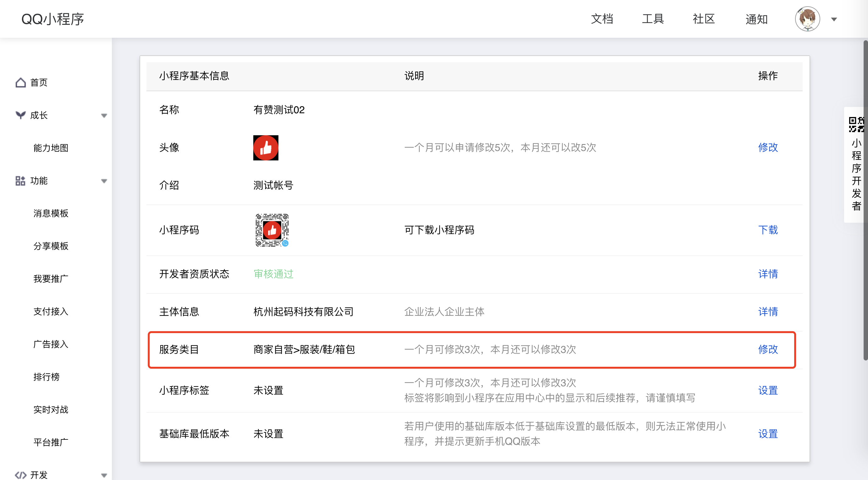Click 详情 in the 开发者资质状态 row
Viewport: 868px width, 480px height.
coord(768,274)
